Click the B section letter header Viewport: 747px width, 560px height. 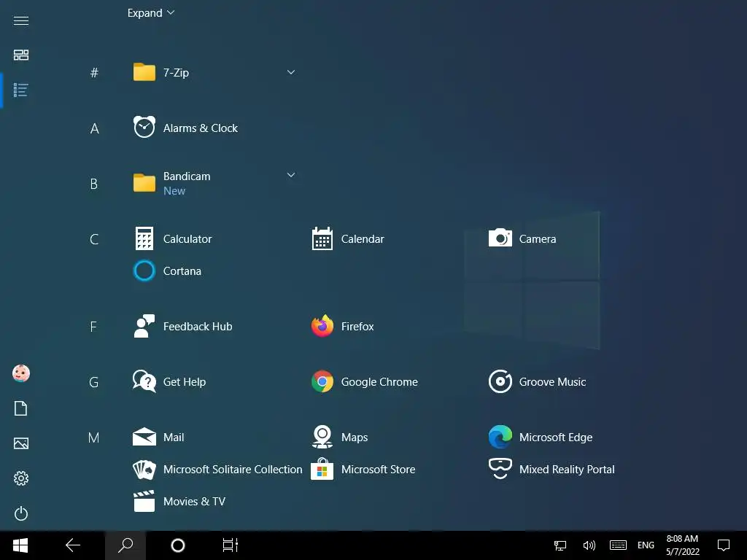[94, 183]
